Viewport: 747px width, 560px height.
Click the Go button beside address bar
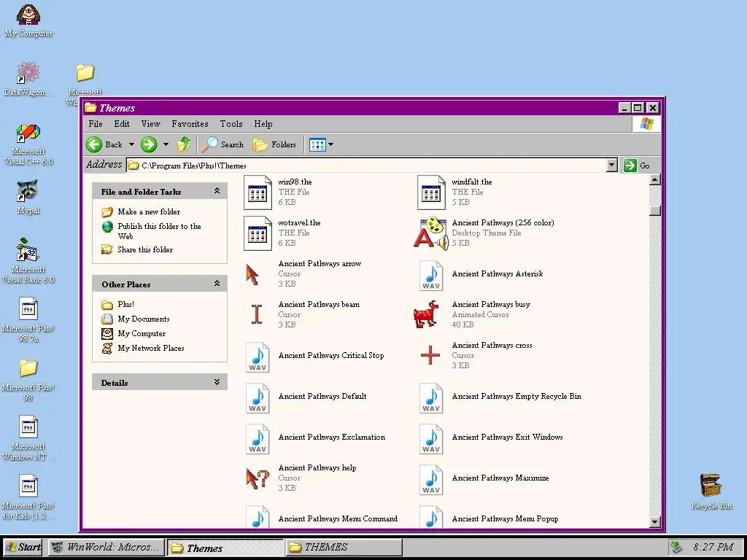[636, 166]
